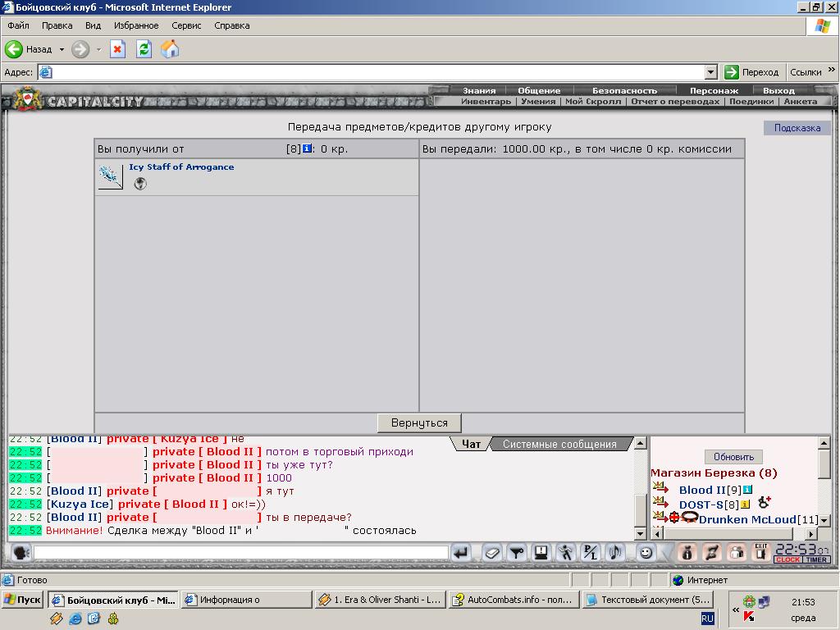Click the chat message input field
The height and width of the screenshot is (630, 840).
[240, 552]
